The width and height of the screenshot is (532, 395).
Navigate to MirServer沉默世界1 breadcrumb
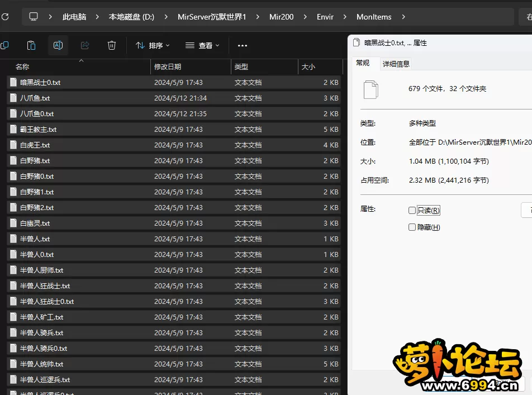click(212, 17)
